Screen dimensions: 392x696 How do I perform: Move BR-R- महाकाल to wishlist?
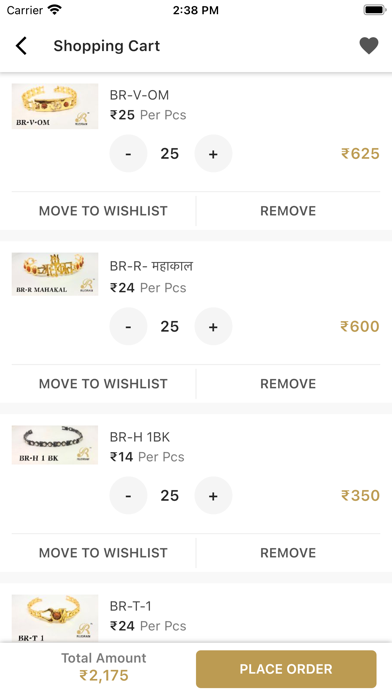[x=103, y=384]
